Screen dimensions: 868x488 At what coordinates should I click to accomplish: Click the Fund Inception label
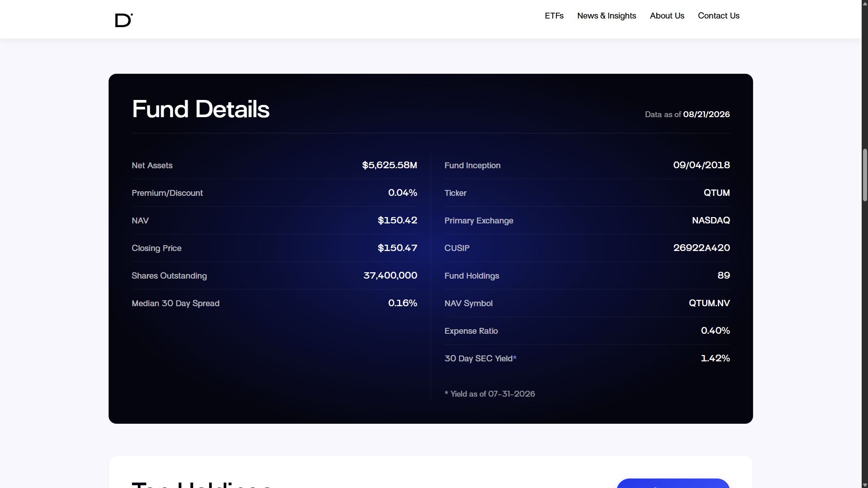pos(473,166)
